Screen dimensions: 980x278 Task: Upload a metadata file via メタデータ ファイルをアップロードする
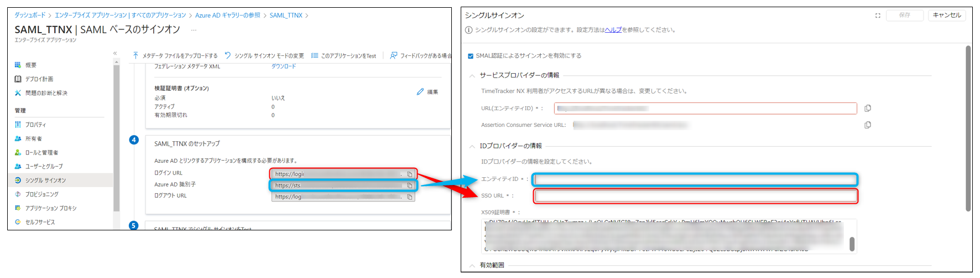coord(175,56)
